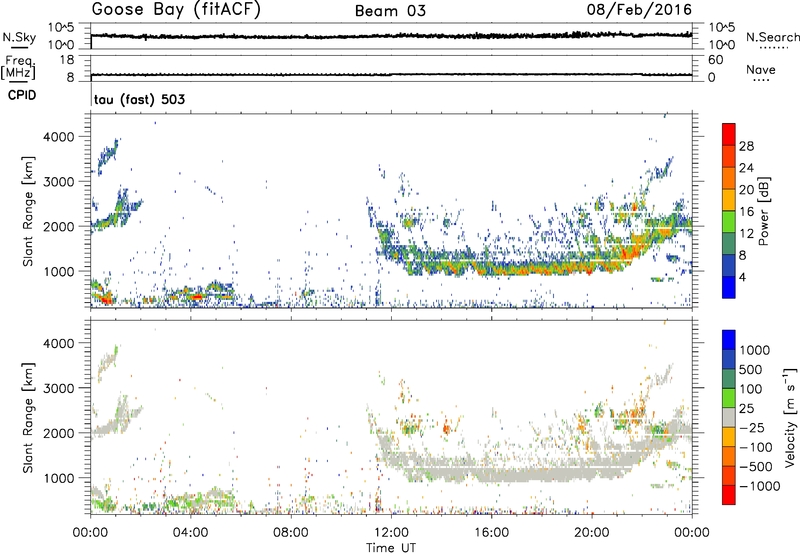Screen dimensions: 800x554
Task: Click the "3000" range tick of the power panel
Action: 59,182
